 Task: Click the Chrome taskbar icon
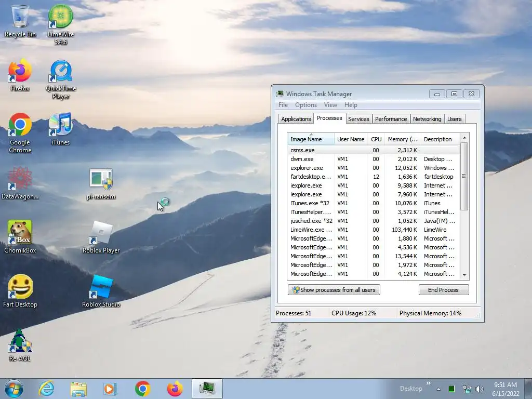click(x=142, y=389)
